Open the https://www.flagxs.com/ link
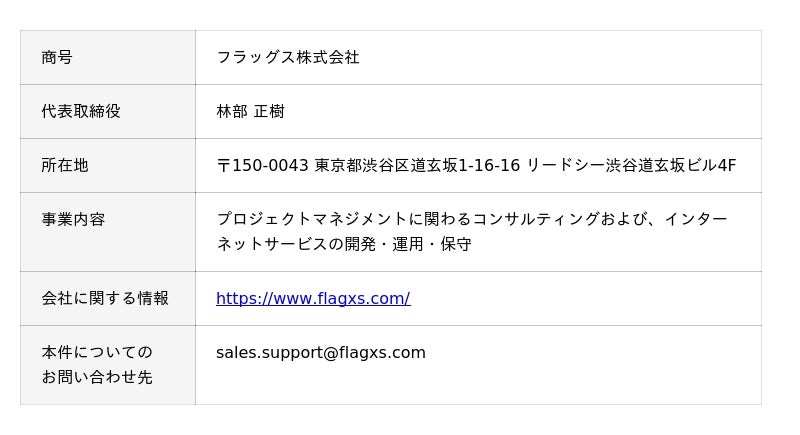800x435 pixels. pos(313,298)
